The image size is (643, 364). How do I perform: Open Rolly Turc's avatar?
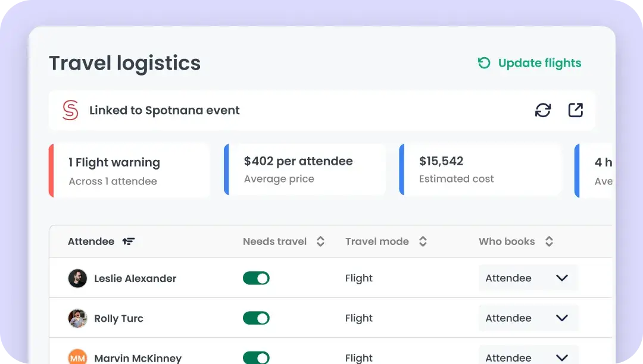click(77, 319)
